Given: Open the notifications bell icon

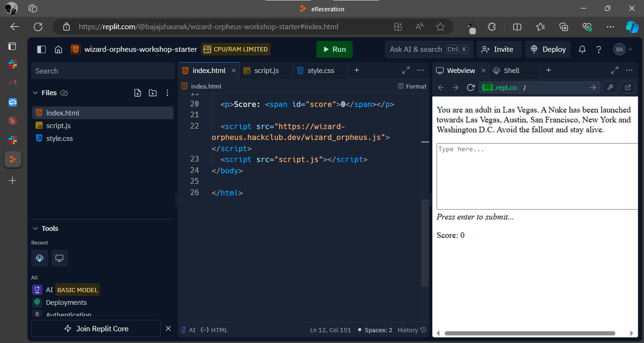Looking at the screenshot, I should click(x=582, y=49).
